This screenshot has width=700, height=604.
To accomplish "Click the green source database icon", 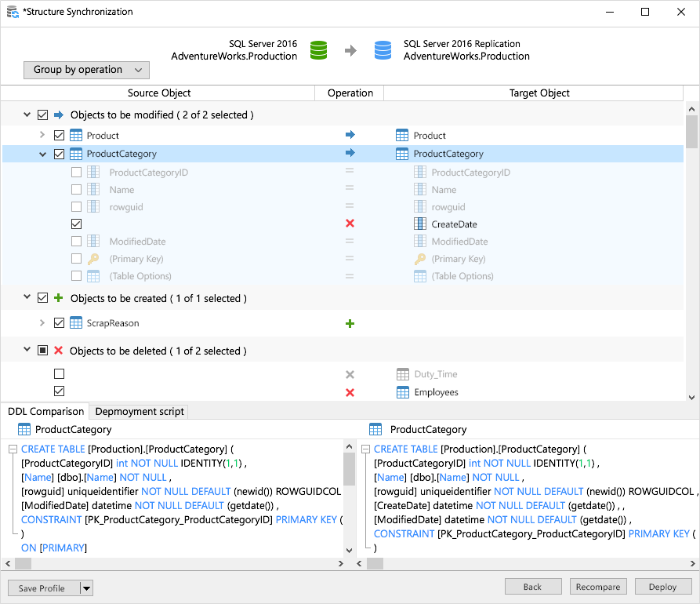I will point(318,50).
